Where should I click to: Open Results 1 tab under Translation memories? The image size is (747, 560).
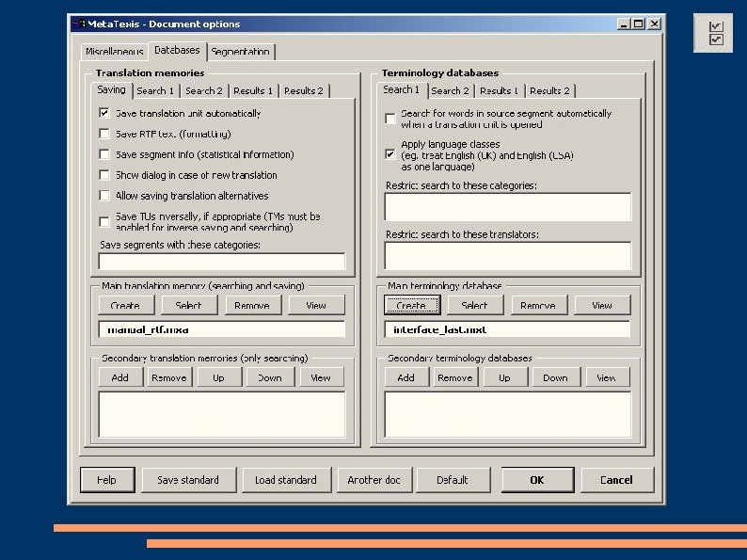253,91
